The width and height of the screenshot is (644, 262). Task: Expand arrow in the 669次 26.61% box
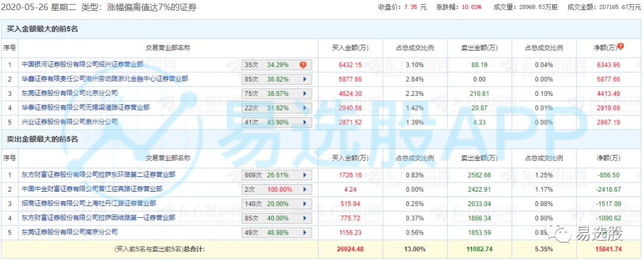click(305, 175)
